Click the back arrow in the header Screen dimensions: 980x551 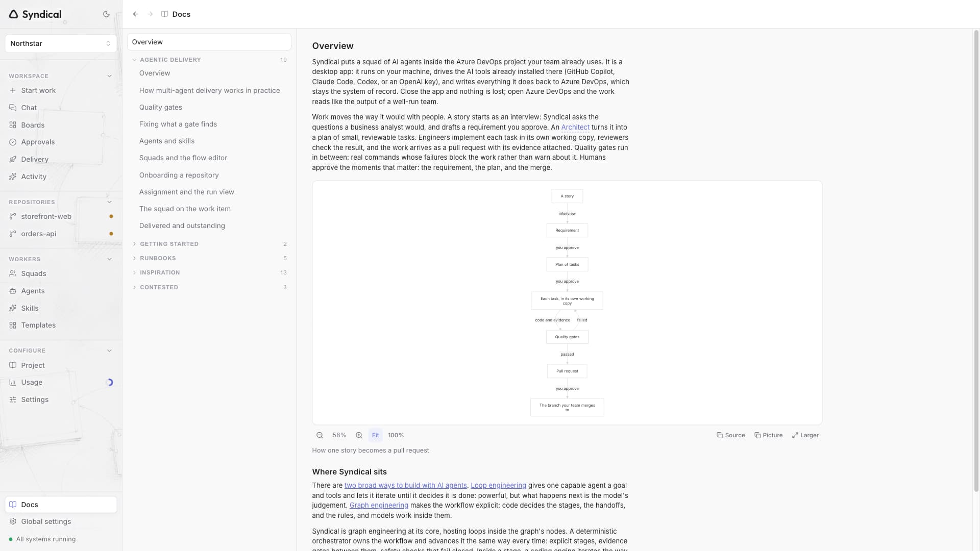click(x=136, y=14)
